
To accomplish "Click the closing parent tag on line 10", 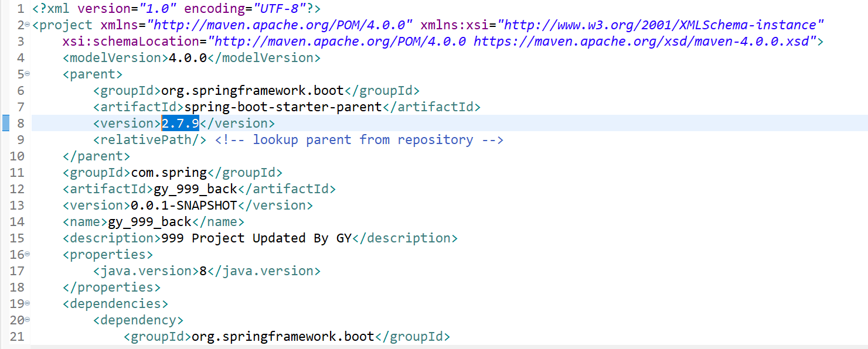I will [96, 156].
